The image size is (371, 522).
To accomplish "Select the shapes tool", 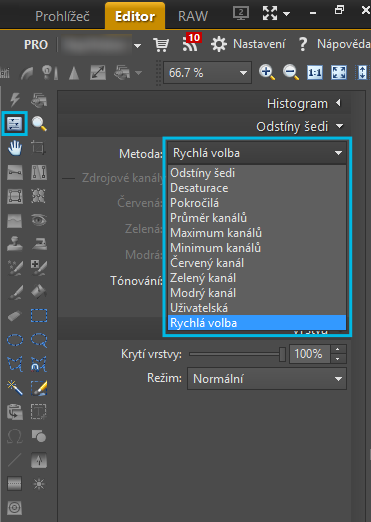I will [39, 436].
